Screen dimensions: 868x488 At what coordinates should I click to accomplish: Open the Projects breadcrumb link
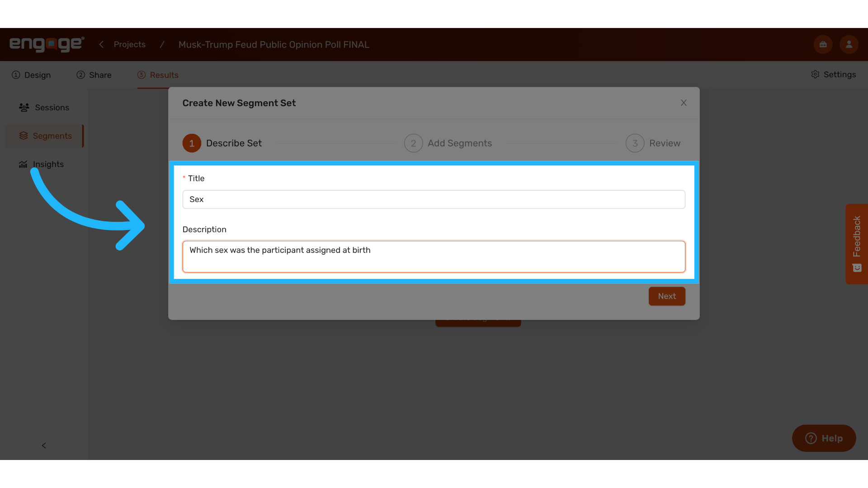[129, 44]
